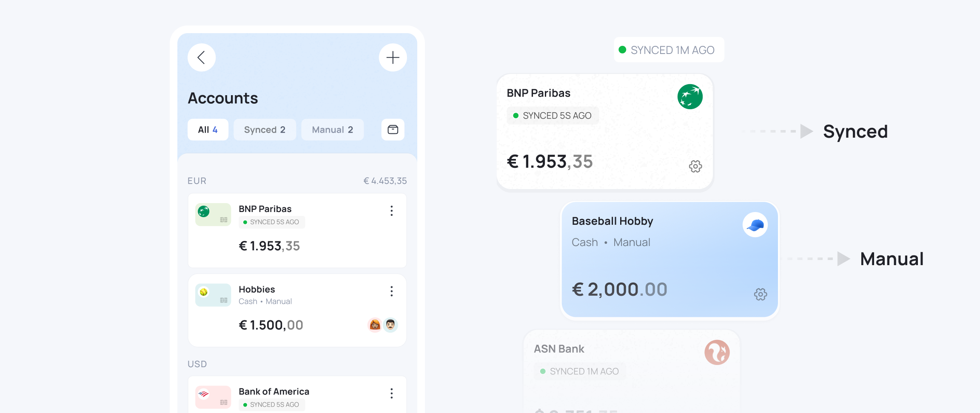Open three-dot menu for Bank of America
Viewport: 980px width, 413px height.
[391, 393]
